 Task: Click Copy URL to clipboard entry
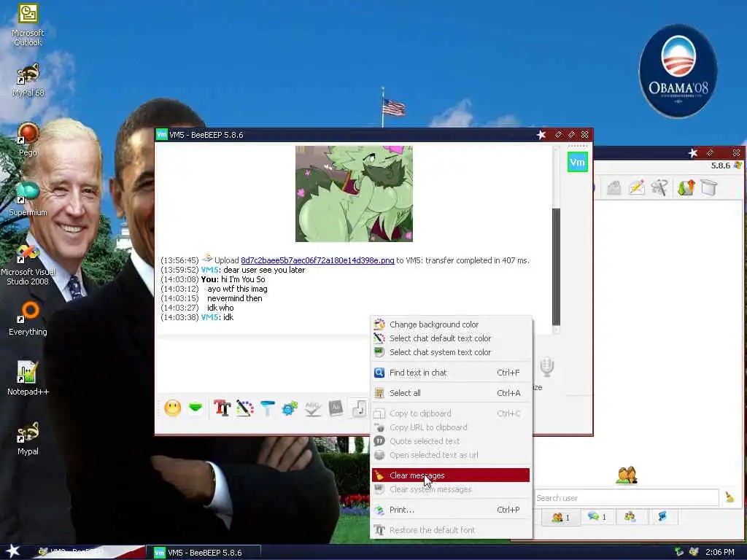451,427
